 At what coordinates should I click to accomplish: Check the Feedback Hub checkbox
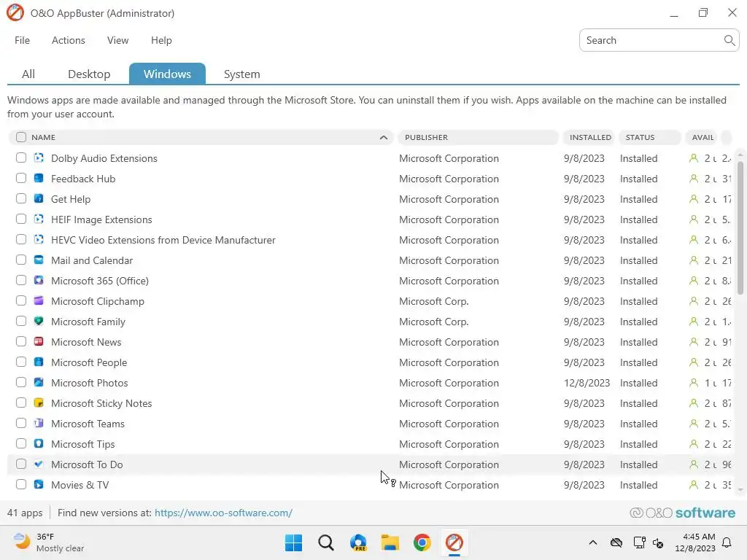(x=21, y=178)
